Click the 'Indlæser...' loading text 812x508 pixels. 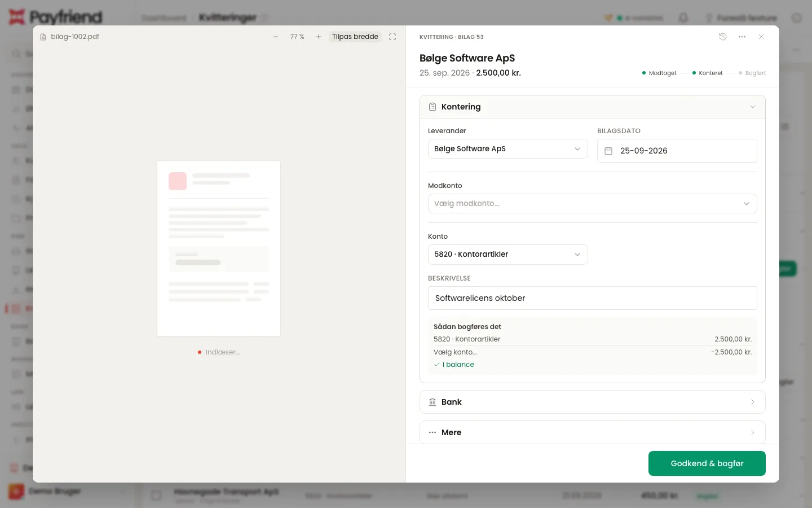click(223, 352)
